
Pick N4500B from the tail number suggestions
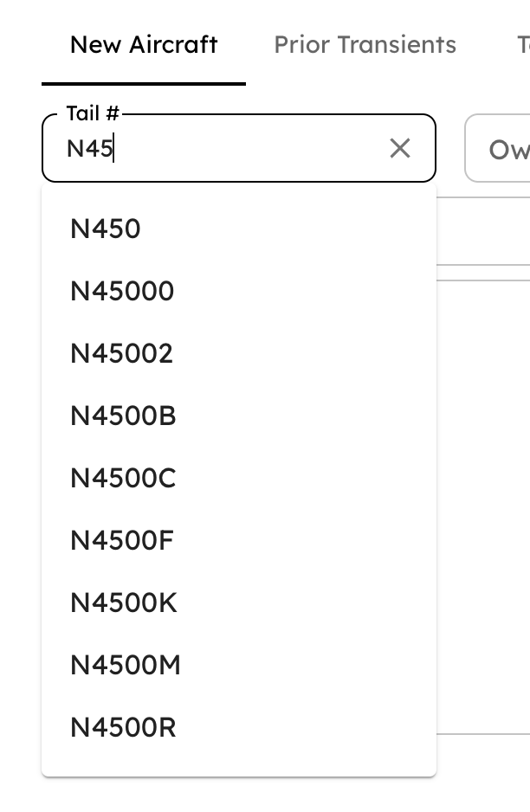[123, 416]
